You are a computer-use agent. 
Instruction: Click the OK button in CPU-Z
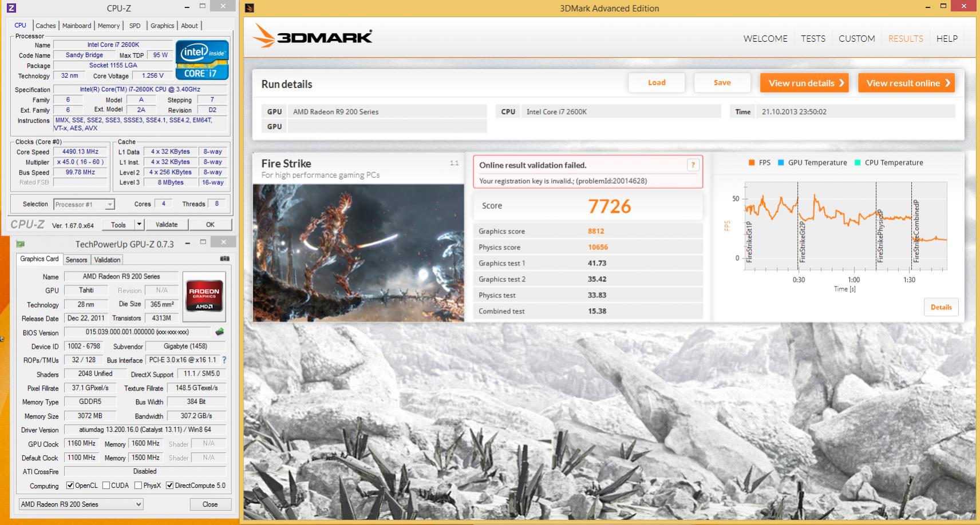click(x=210, y=225)
